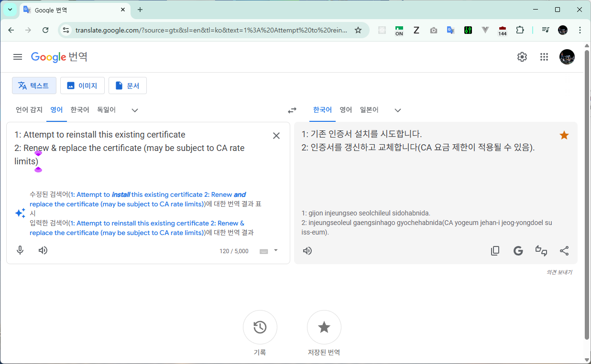Expand target language list chevron
Screen dimensions: 591x364
[398, 110]
